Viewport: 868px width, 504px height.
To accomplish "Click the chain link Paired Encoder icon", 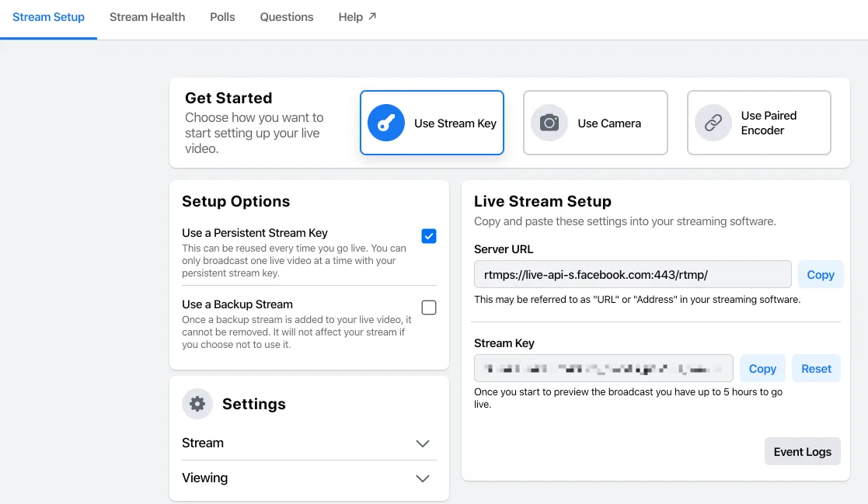I will coord(713,123).
